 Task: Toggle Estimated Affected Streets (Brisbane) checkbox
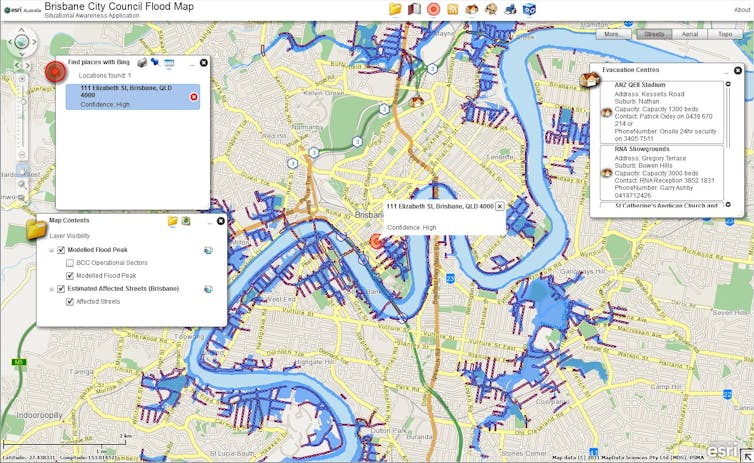coord(60,289)
